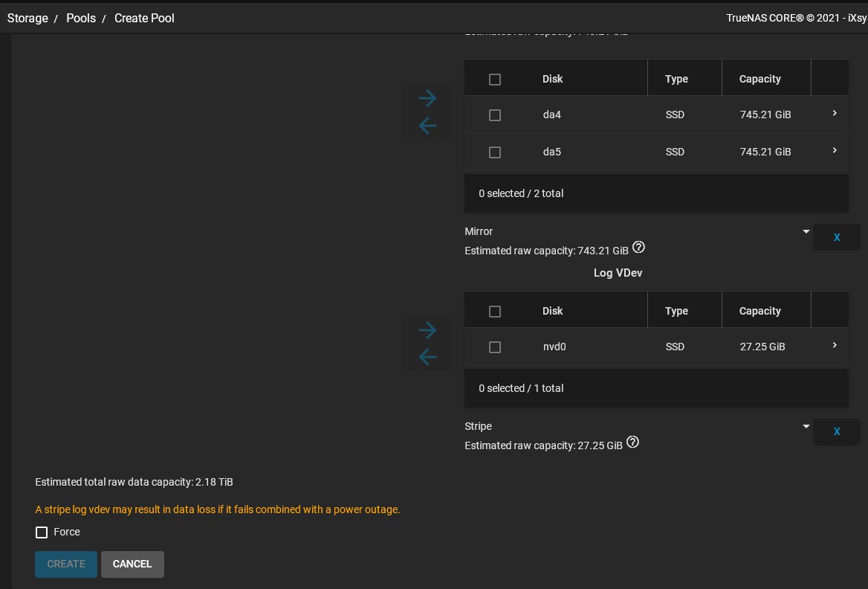Click left arrow to remove disk from Log VDev
Image resolution: width=868 pixels, height=589 pixels.
[x=427, y=357]
